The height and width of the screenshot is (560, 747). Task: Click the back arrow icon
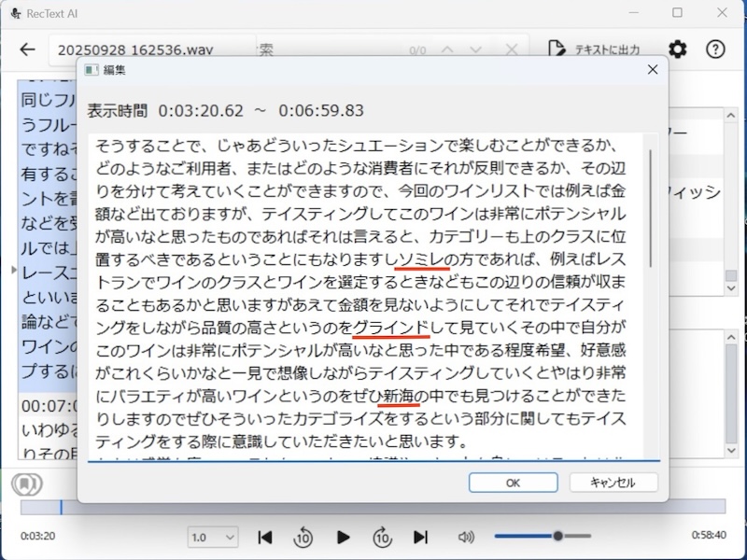click(x=27, y=49)
